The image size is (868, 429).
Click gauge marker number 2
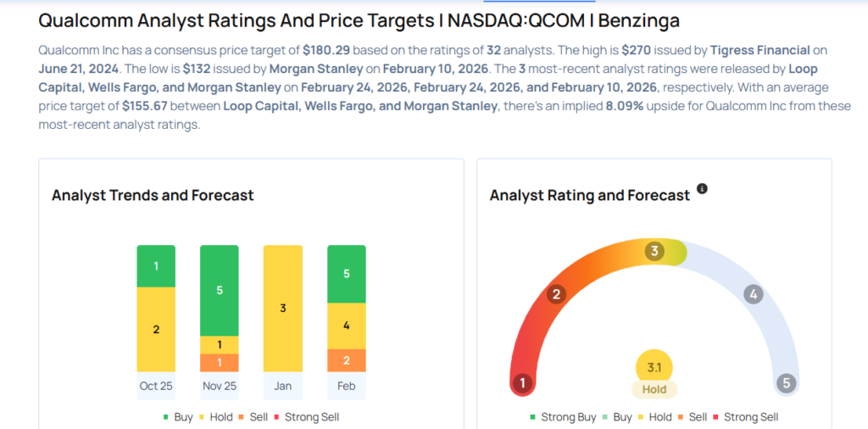pyautogui.click(x=557, y=294)
